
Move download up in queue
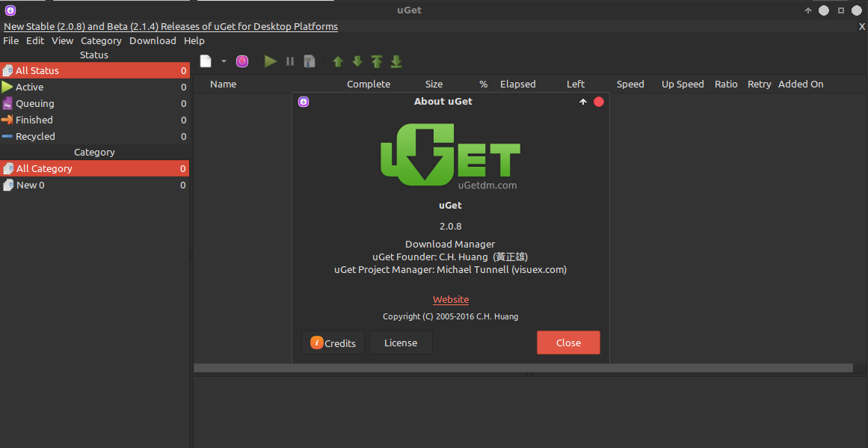pos(337,61)
